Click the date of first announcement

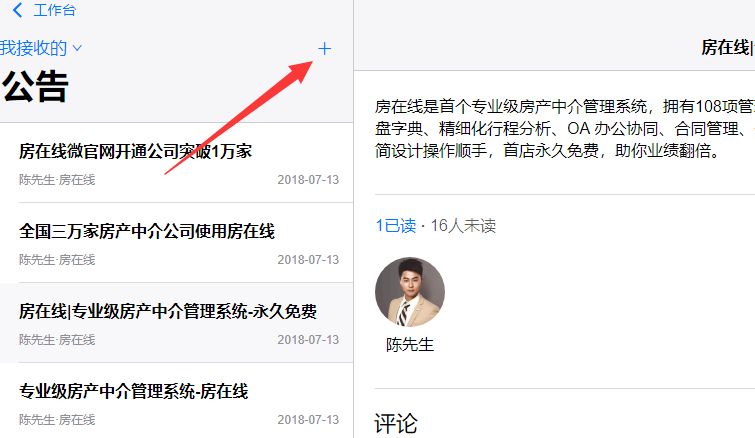[x=308, y=180]
